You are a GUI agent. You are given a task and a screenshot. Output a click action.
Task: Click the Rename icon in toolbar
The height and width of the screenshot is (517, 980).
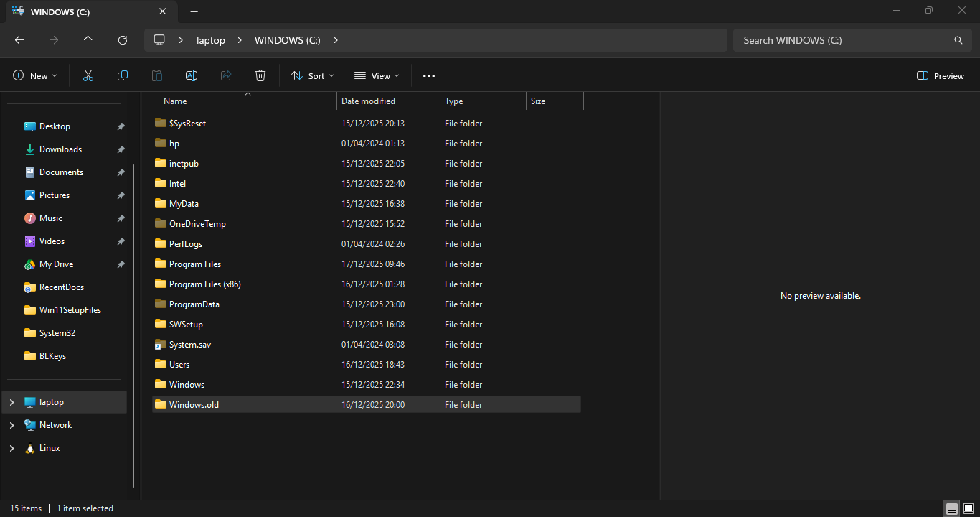point(192,75)
